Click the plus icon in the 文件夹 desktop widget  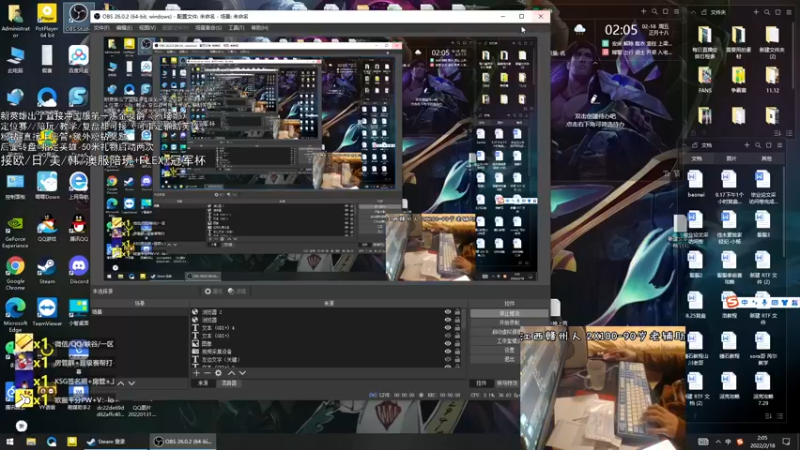(756, 12)
